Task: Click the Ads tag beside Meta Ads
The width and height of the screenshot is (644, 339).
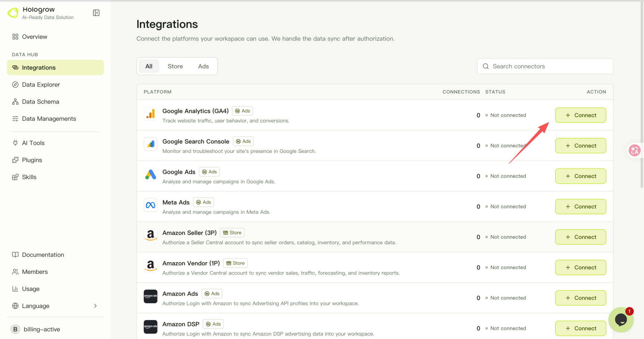Action: [203, 202]
